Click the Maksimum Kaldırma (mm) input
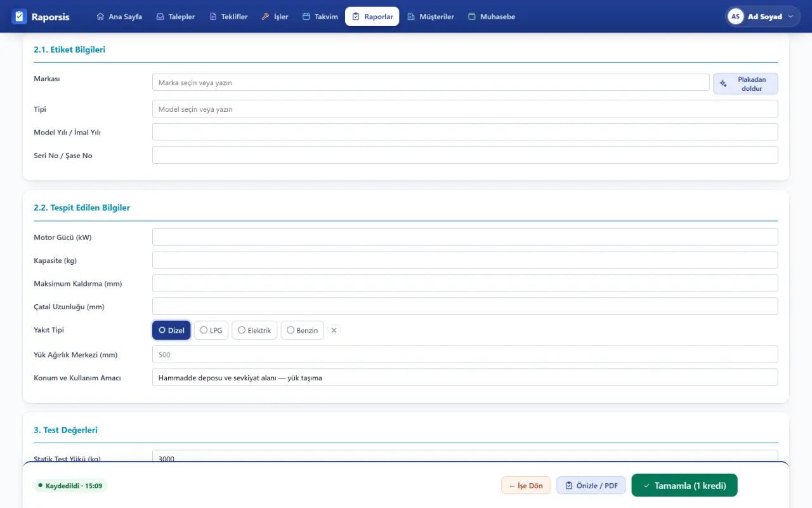 click(465, 283)
